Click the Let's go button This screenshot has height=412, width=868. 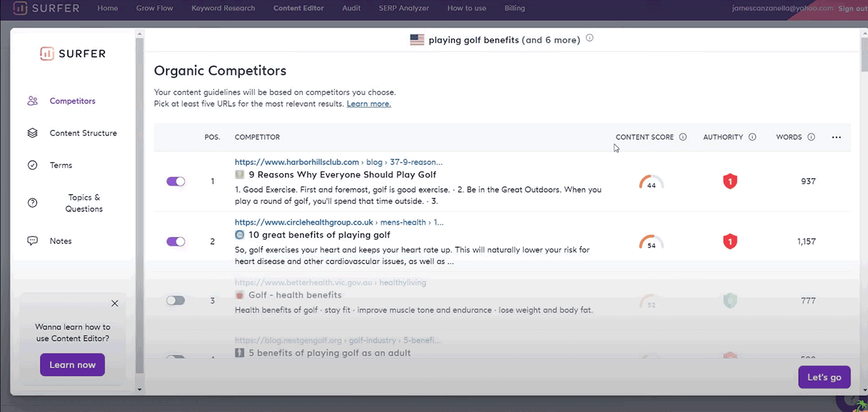pos(824,377)
